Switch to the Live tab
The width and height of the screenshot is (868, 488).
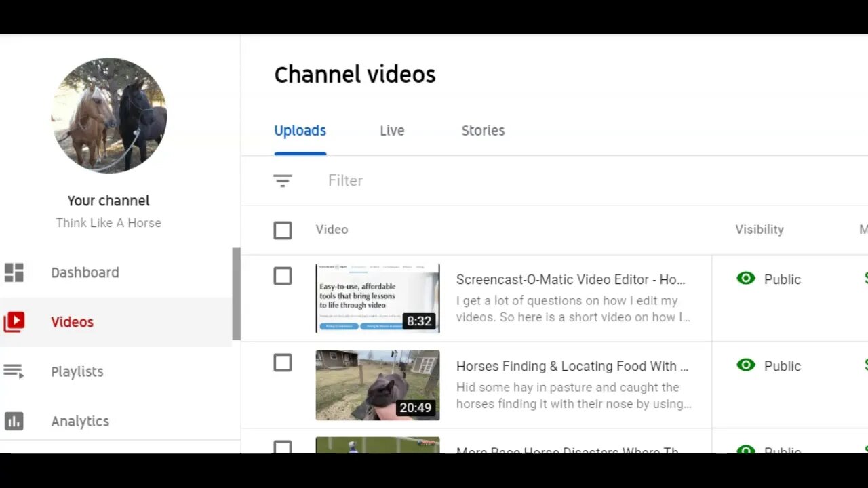point(392,131)
